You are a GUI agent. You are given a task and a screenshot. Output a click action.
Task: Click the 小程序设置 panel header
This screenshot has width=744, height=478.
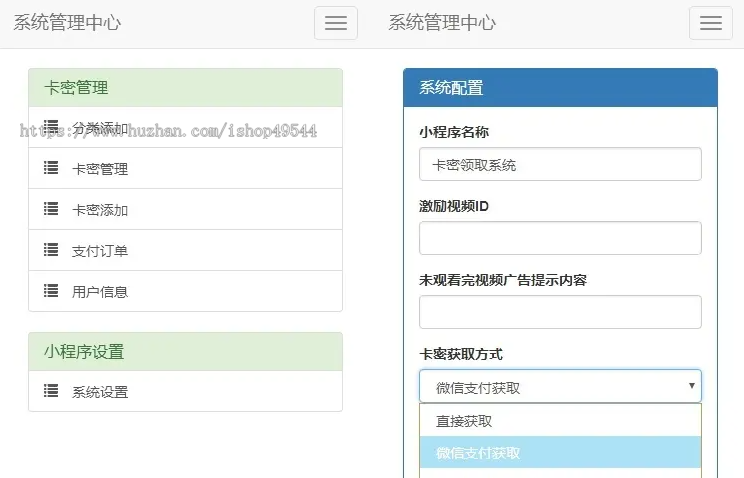pos(185,352)
